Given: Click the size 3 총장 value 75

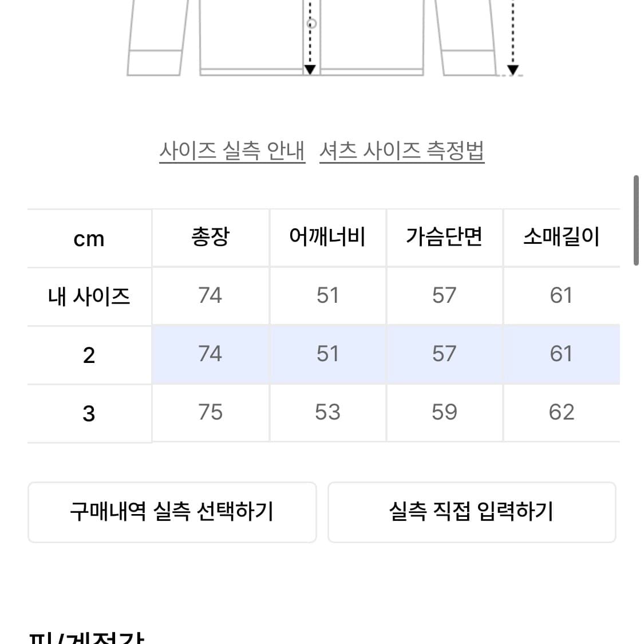Looking at the screenshot, I should point(210,412).
